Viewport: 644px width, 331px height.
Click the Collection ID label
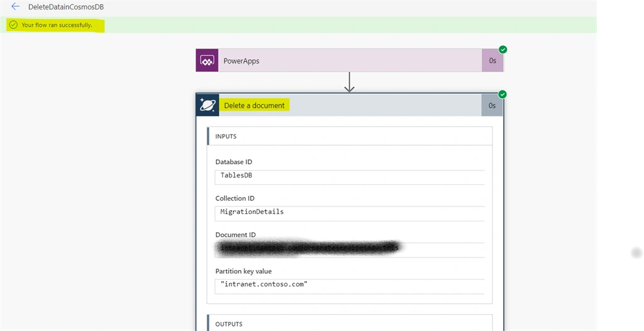tap(235, 198)
